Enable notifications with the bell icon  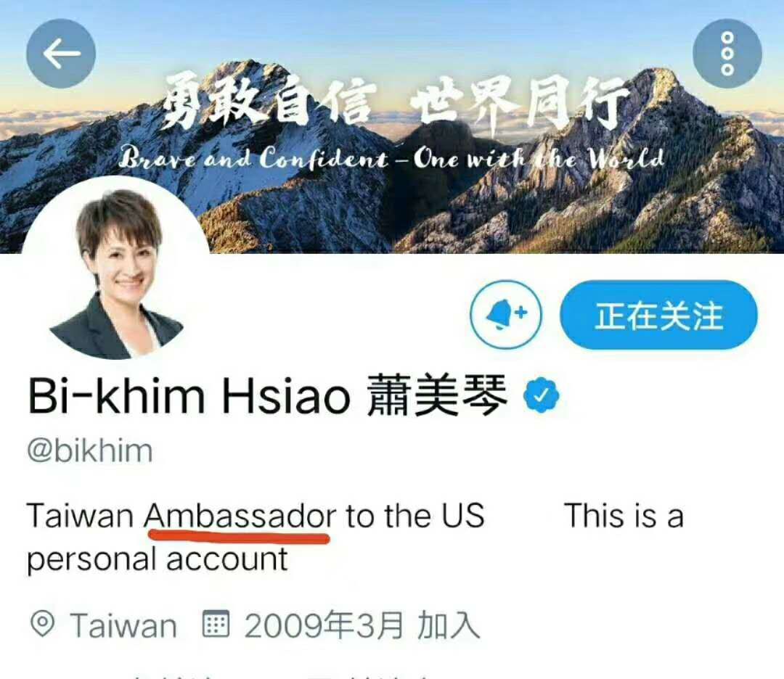coord(506,315)
